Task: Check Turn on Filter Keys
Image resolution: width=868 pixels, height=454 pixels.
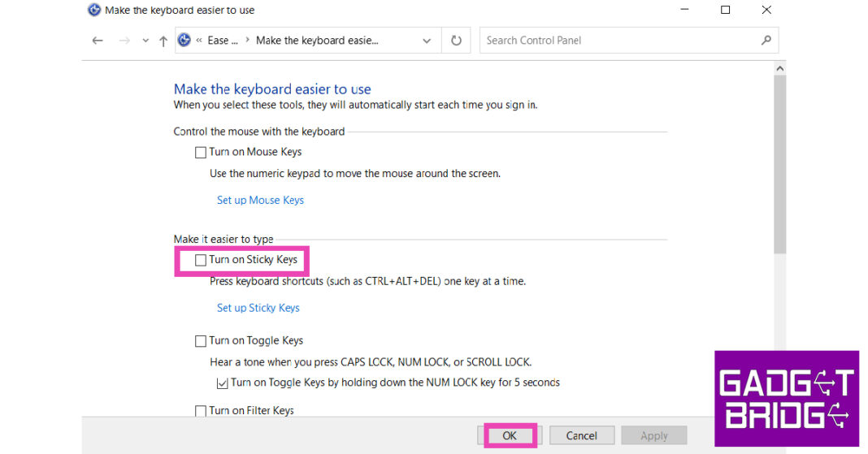Action: tap(201, 411)
